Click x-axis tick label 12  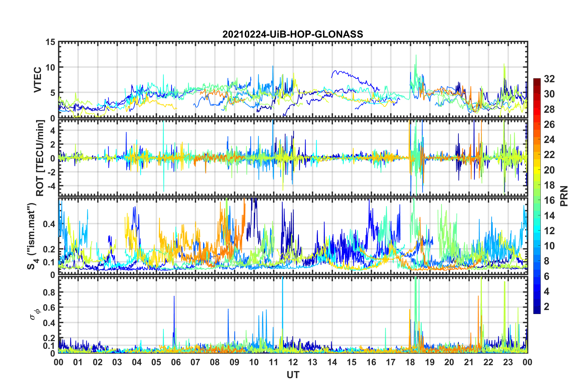(293, 362)
